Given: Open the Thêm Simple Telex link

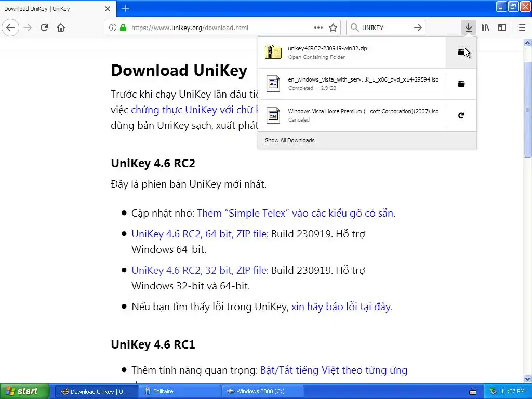Looking at the screenshot, I should click(x=295, y=213).
